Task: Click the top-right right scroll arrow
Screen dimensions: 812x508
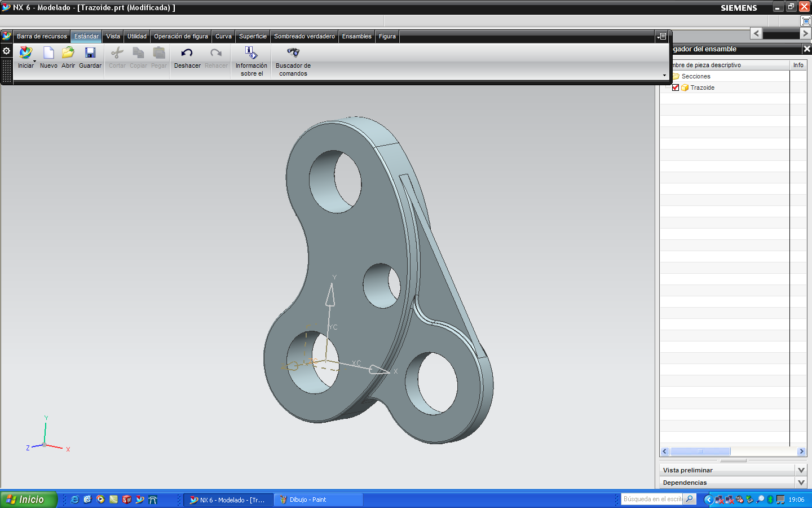Action: (x=805, y=33)
